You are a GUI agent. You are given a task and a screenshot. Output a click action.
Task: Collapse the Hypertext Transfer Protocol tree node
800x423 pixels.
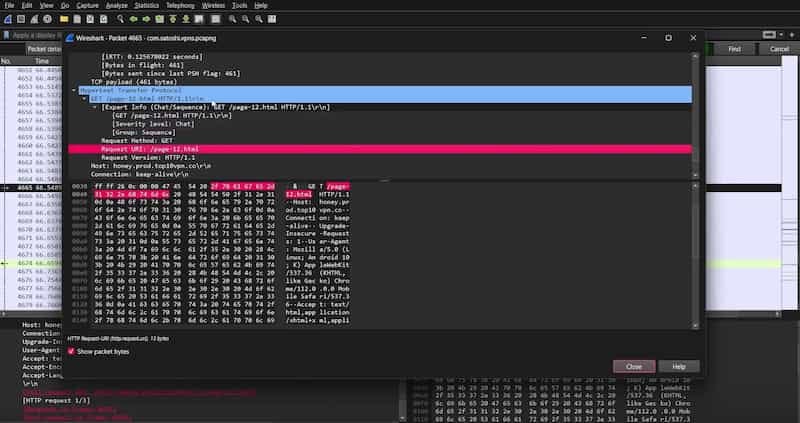tap(74, 90)
